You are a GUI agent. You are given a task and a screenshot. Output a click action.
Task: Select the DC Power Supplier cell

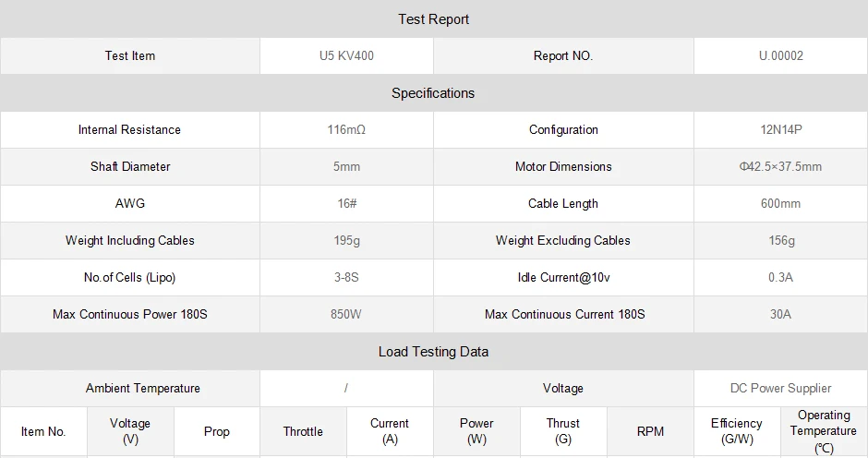pyautogui.click(x=781, y=388)
